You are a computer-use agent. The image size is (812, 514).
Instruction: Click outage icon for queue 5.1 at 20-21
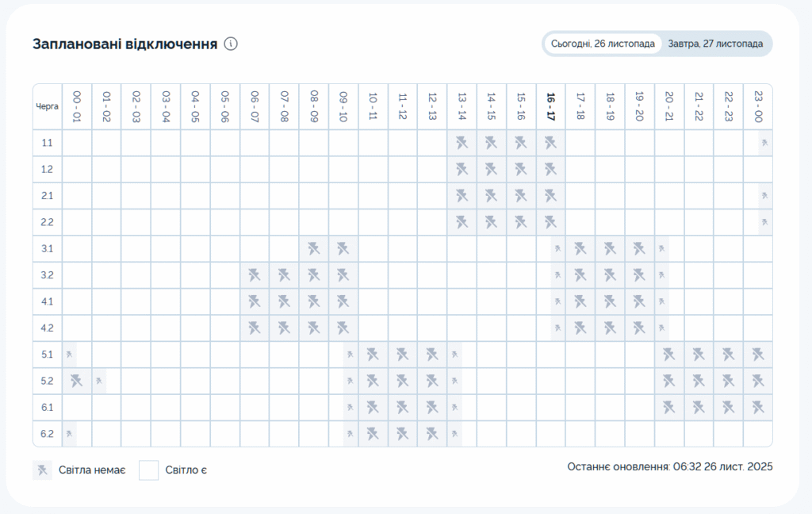(x=669, y=355)
